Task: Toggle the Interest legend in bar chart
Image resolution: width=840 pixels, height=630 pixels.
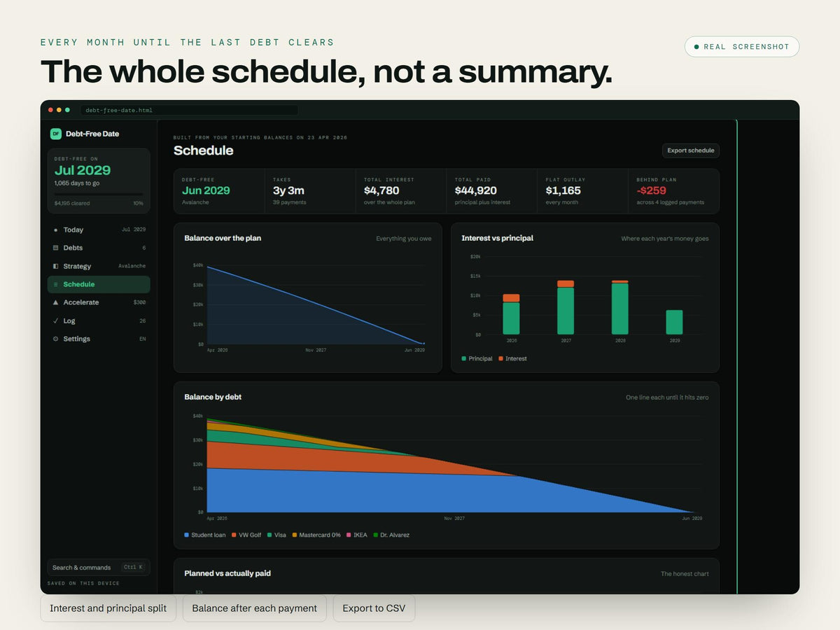Action: point(512,358)
